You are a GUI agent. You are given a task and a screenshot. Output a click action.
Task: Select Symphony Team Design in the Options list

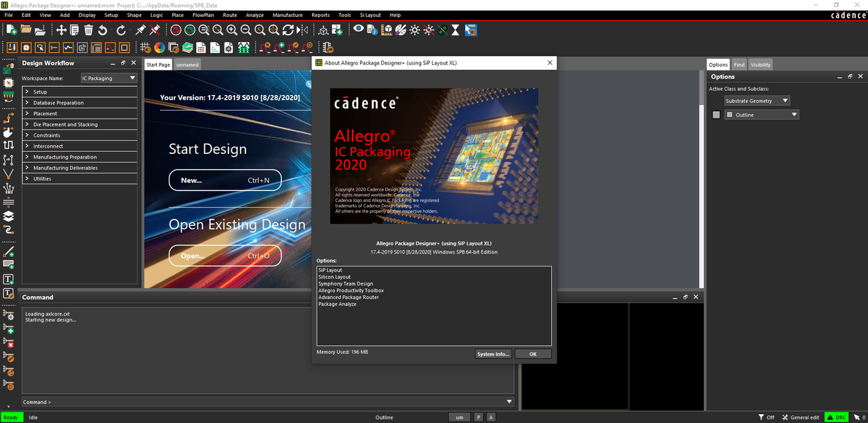[346, 284]
